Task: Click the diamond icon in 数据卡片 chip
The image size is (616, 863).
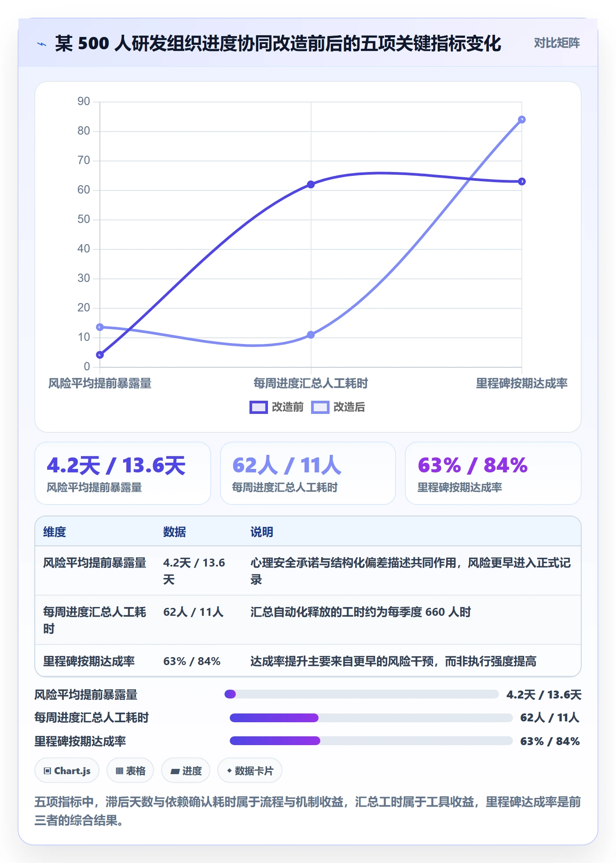Action: (229, 771)
